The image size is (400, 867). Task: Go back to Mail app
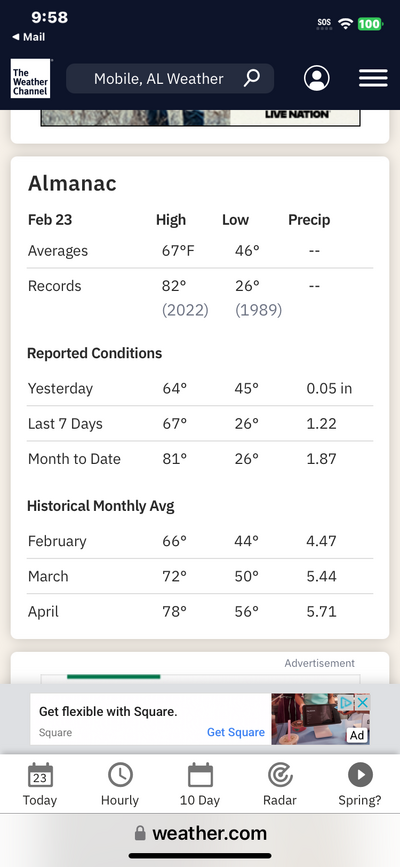(29, 37)
